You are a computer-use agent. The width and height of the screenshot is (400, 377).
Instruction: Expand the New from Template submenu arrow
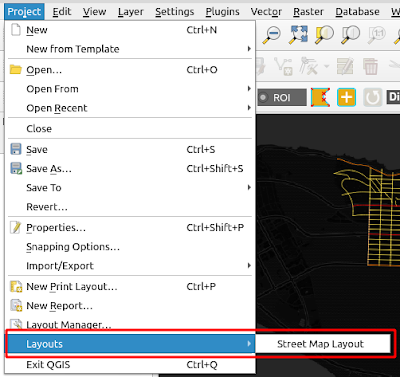coord(249,49)
